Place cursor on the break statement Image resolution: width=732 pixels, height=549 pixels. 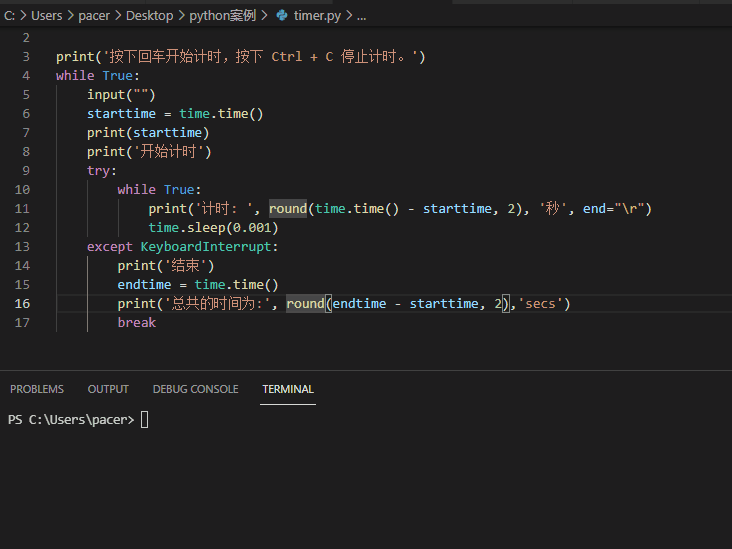(x=136, y=322)
